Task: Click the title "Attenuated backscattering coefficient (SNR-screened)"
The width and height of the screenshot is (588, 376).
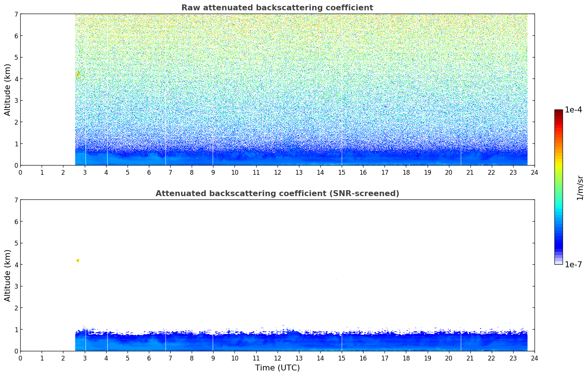Action: (x=277, y=194)
